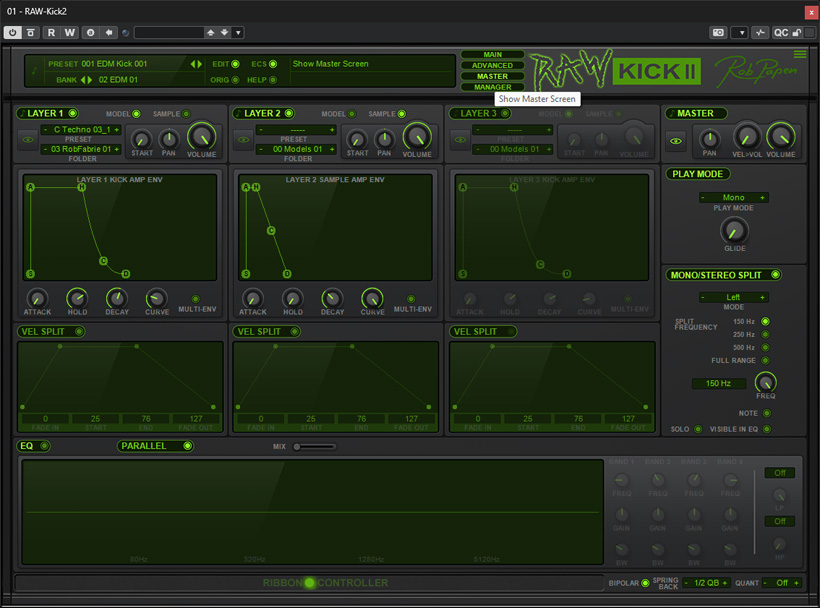Viewport: 820px width, 608px height.
Task: Click the Master Pan knob
Action: 709,139
